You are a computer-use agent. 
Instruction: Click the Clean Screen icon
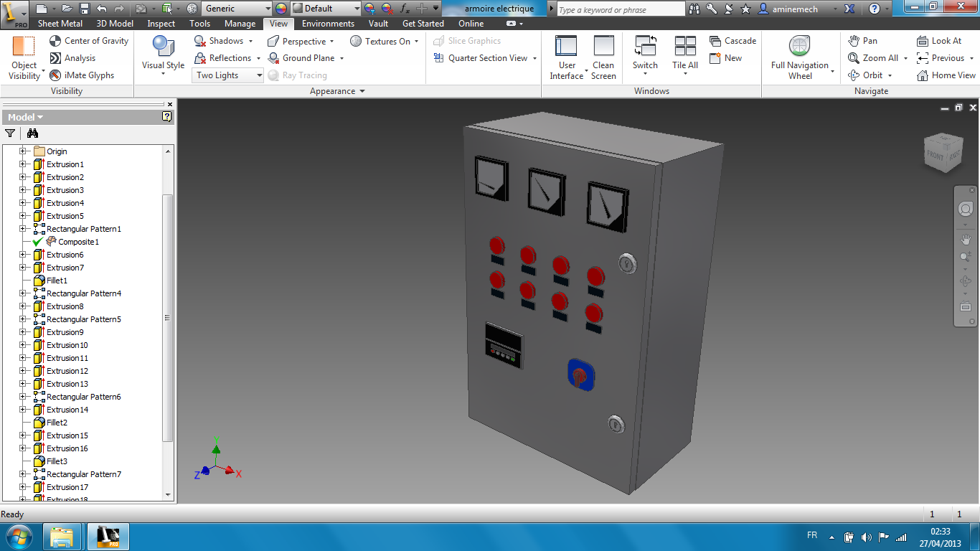(x=603, y=47)
